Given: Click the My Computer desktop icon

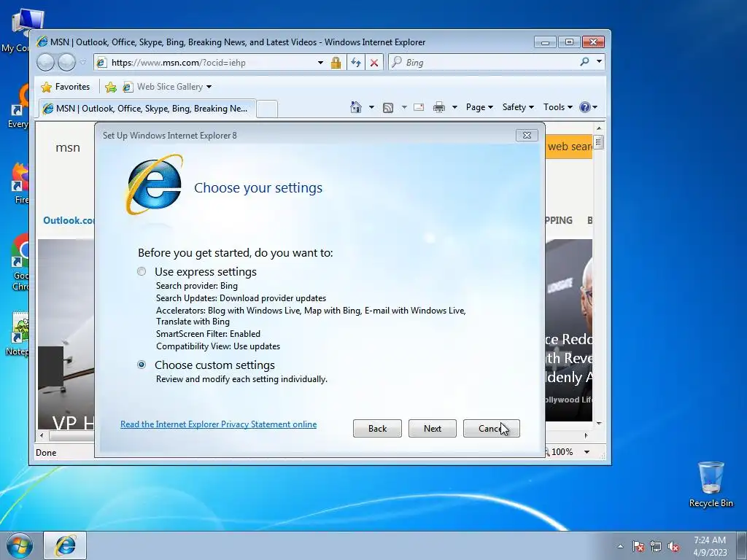Looking at the screenshot, I should [19, 29].
